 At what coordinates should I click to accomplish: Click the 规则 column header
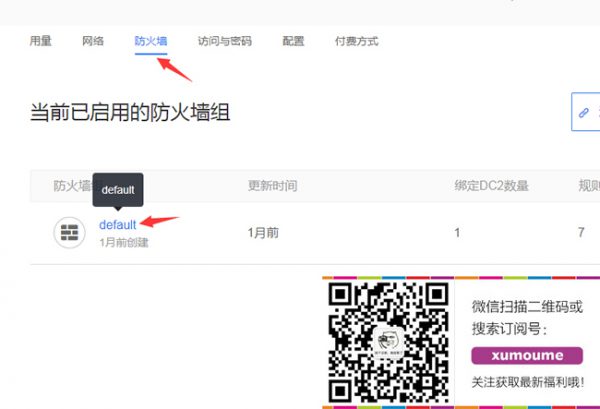(588, 186)
